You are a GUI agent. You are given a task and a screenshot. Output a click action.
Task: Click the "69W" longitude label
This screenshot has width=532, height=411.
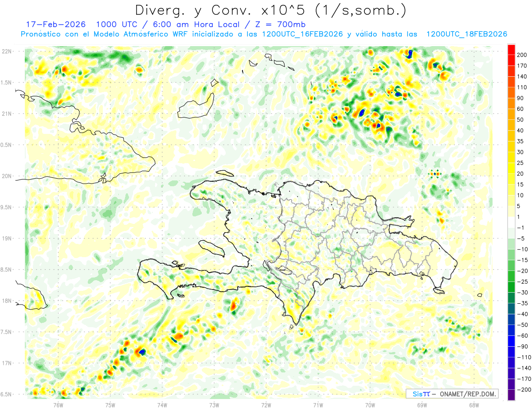[x=422, y=405]
